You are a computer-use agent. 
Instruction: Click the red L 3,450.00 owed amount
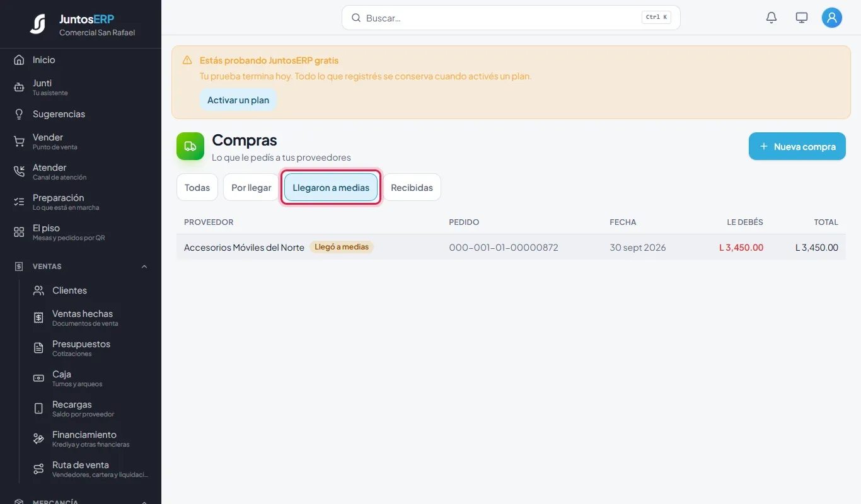741,248
